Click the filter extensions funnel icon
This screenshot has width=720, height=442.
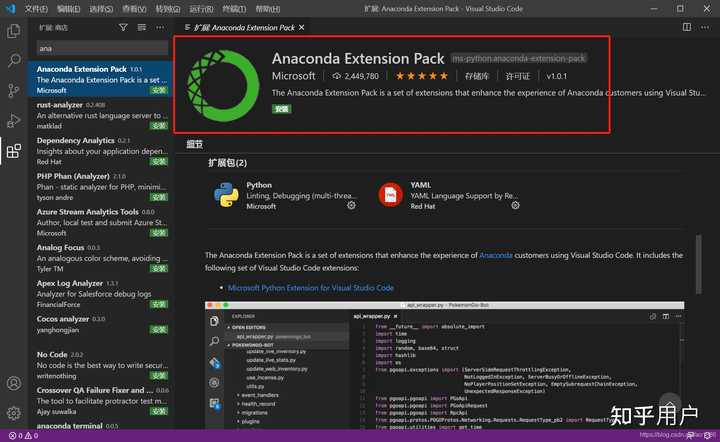[123, 28]
